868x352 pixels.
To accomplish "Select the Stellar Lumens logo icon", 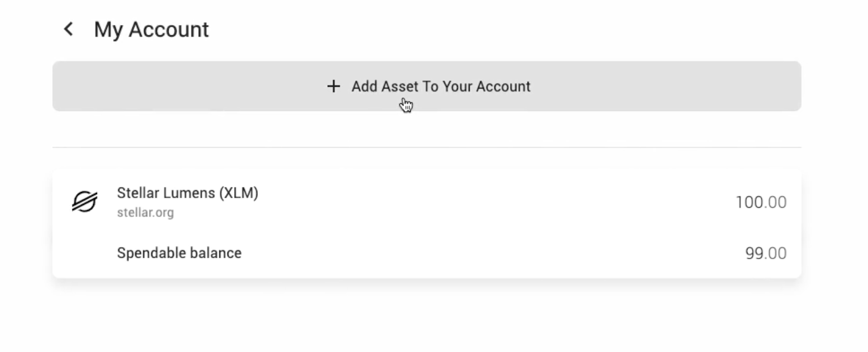I will (85, 202).
